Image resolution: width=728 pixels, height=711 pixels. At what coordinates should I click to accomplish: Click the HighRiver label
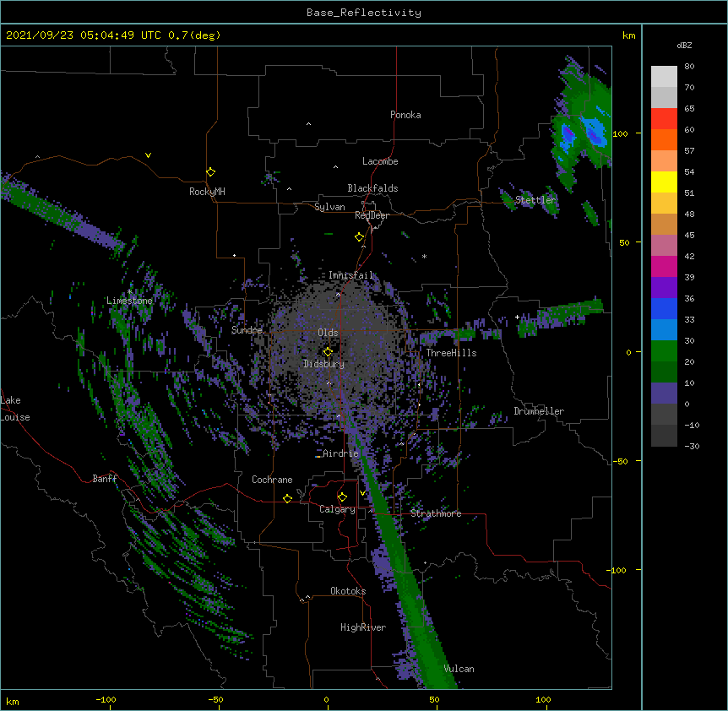[363, 627]
